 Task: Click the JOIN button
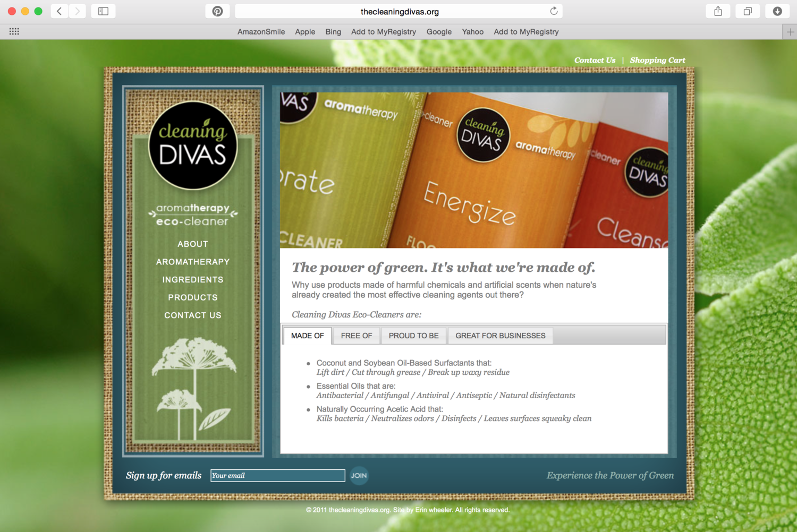[x=359, y=476]
